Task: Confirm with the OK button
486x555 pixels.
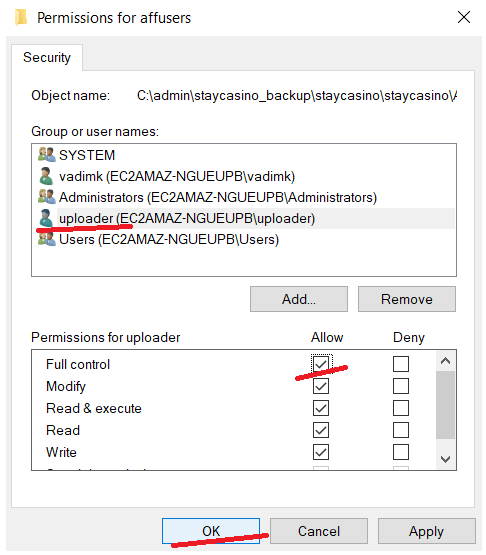Action: click(x=211, y=531)
